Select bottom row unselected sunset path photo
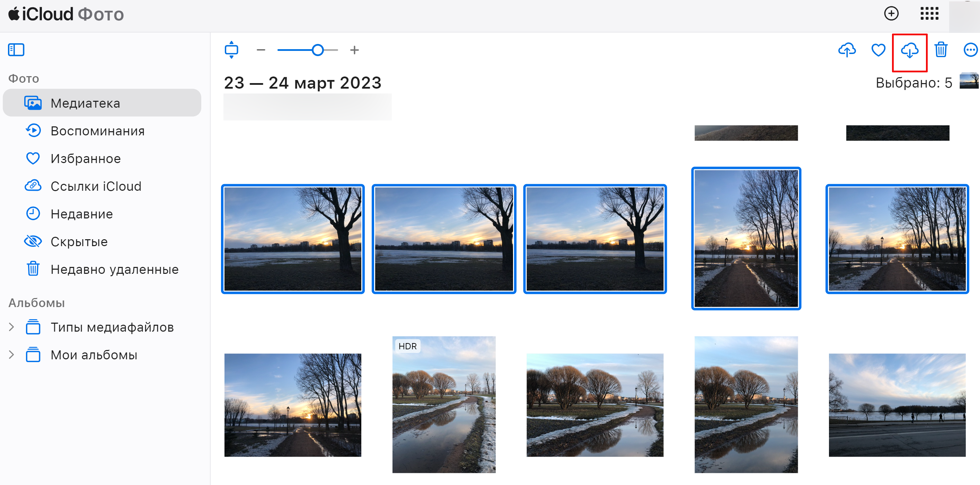Screen dimensions: 980x485 pos(293,405)
